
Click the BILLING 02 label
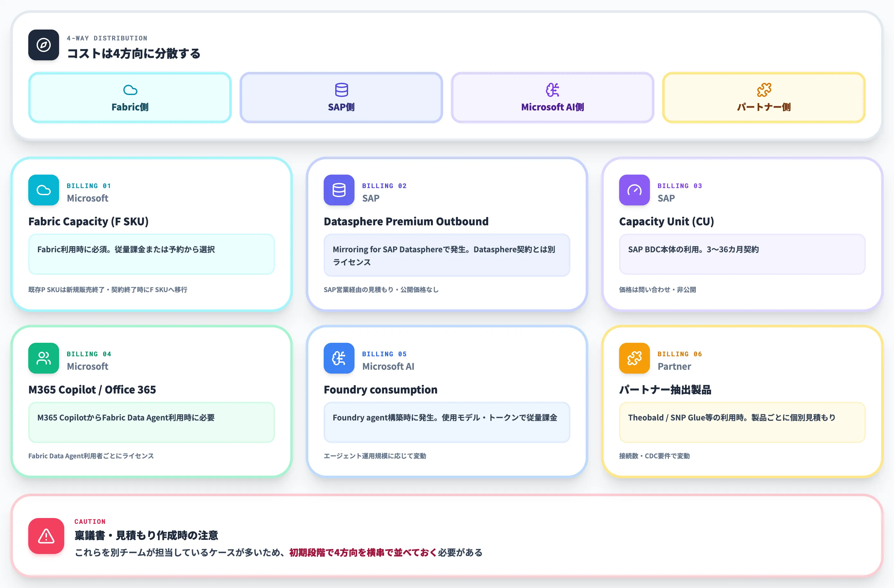(384, 186)
